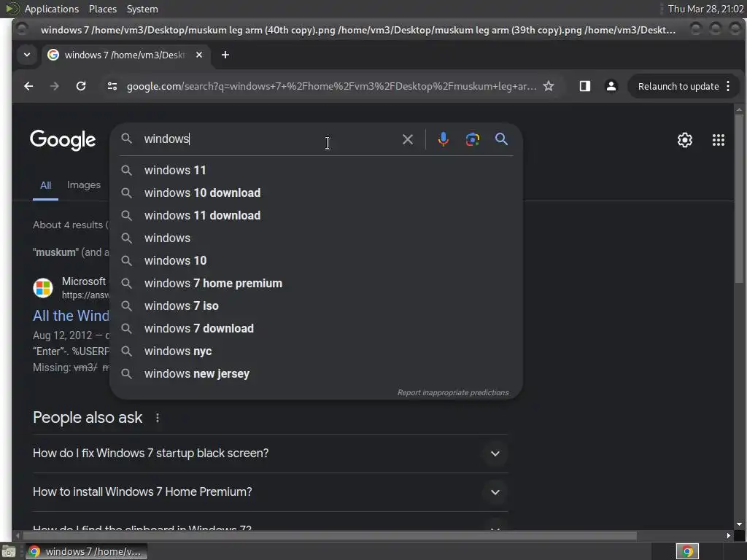Switch to the Images results tab
Image resolution: width=747 pixels, height=560 pixels.
pyautogui.click(x=84, y=184)
